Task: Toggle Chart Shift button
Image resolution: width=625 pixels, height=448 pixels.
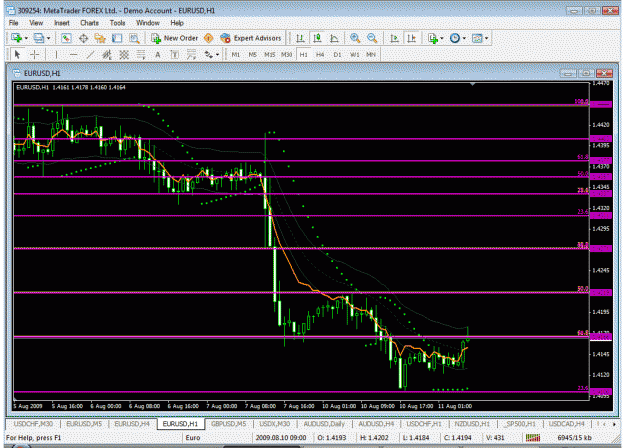Action: [411, 38]
